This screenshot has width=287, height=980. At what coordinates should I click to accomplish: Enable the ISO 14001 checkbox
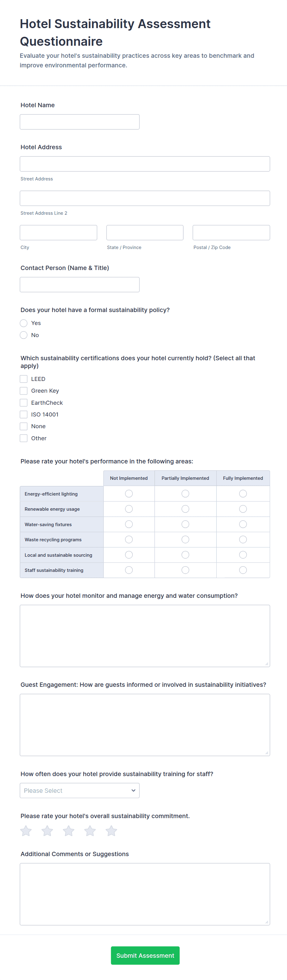tap(23, 414)
